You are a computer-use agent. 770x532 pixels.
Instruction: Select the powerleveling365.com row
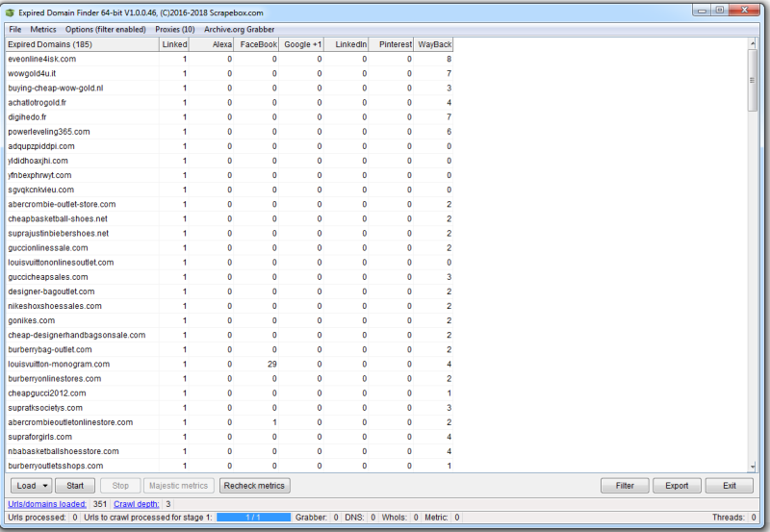[x=229, y=132]
